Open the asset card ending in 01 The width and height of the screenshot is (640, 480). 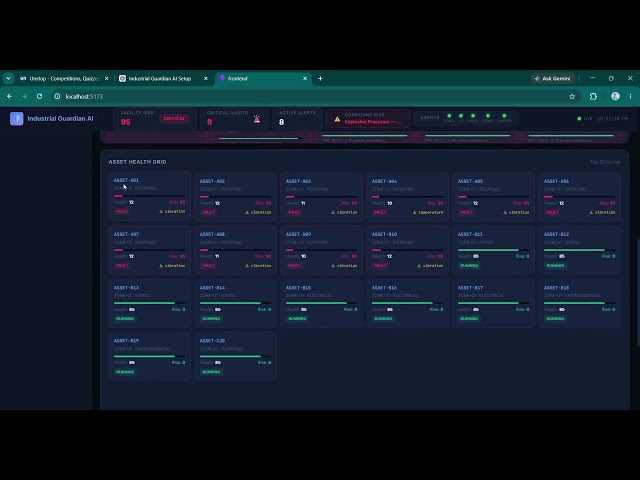tap(149, 196)
